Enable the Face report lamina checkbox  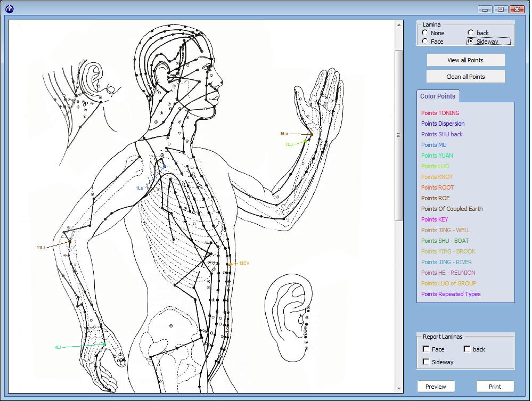coord(426,349)
